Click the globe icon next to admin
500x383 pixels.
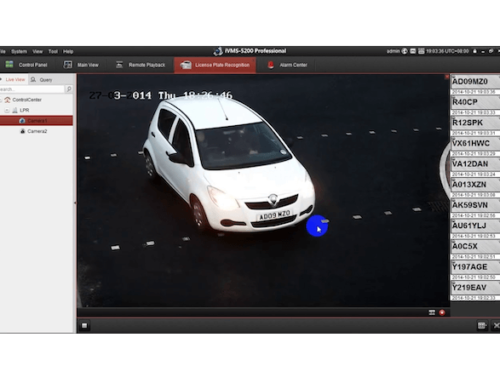click(x=404, y=51)
